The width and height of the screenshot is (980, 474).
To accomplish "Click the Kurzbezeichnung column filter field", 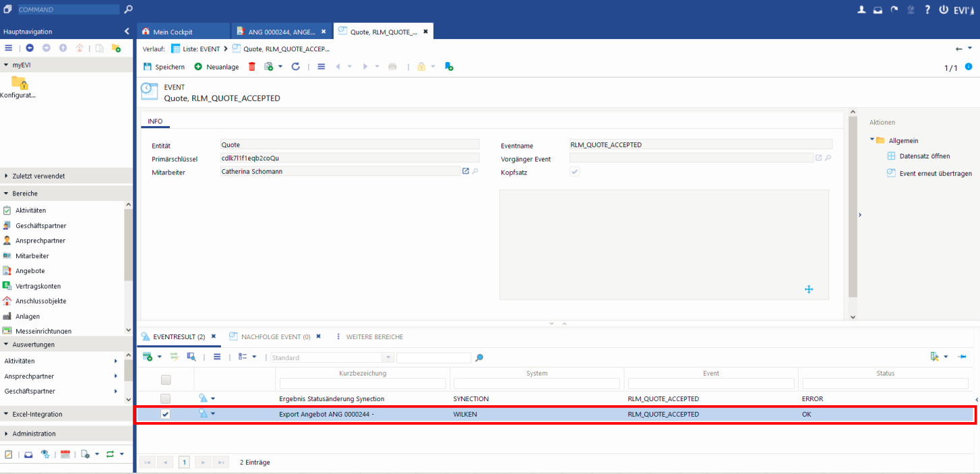I will pyautogui.click(x=363, y=384).
